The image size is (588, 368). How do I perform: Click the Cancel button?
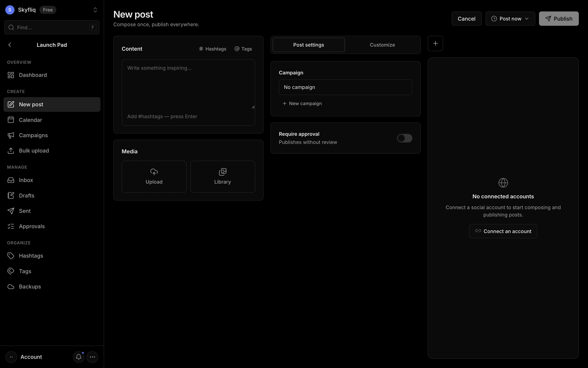point(467,19)
